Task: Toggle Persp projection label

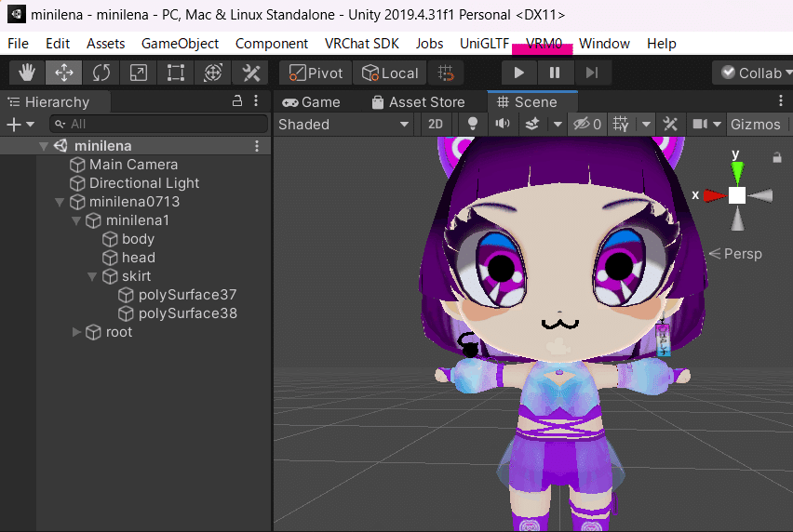Action: (736, 254)
